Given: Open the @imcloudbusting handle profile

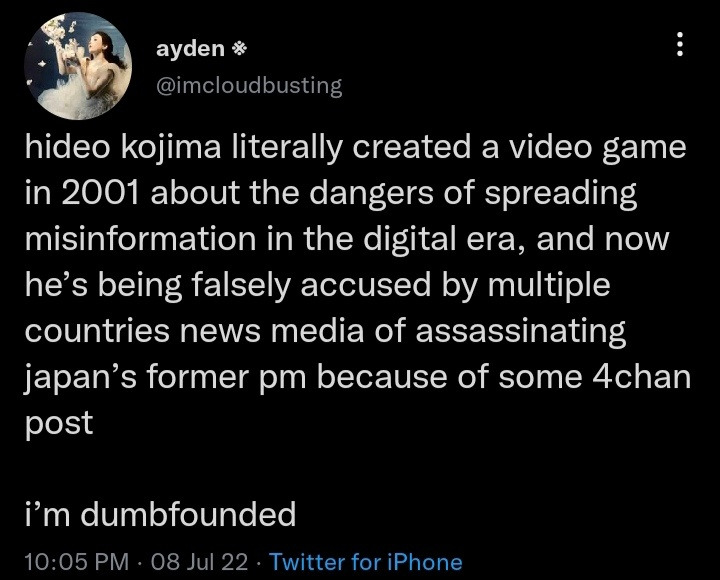Looking at the screenshot, I should point(249,85).
